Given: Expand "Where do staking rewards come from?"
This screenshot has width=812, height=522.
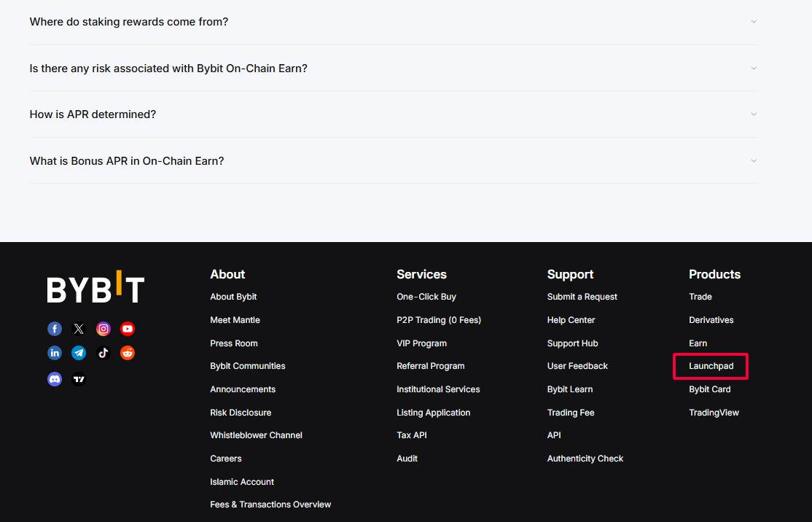Looking at the screenshot, I should (394, 22).
